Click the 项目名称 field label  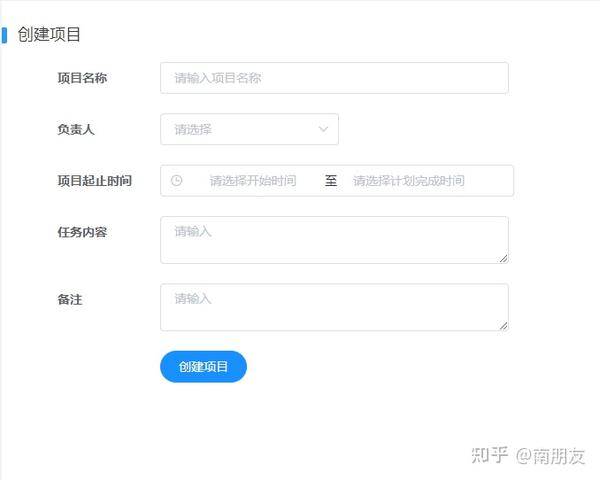(x=82, y=78)
